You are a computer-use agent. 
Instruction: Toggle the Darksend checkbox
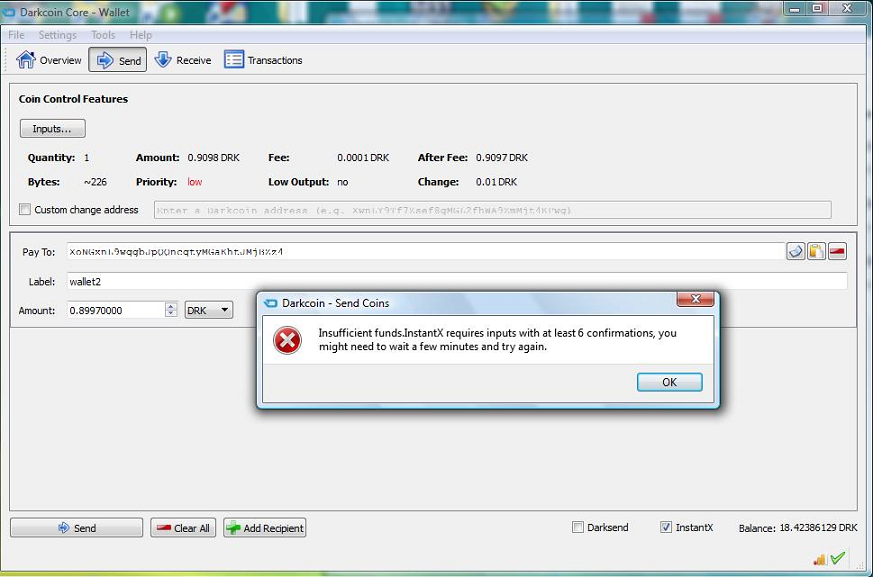pyautogui.click(x=578, y=527)
